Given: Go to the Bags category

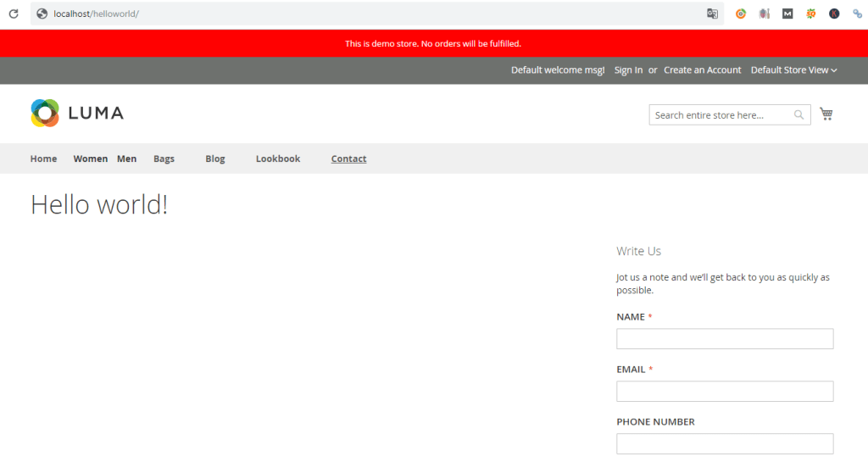Looking at the screenshot, I should click(164, 159).
